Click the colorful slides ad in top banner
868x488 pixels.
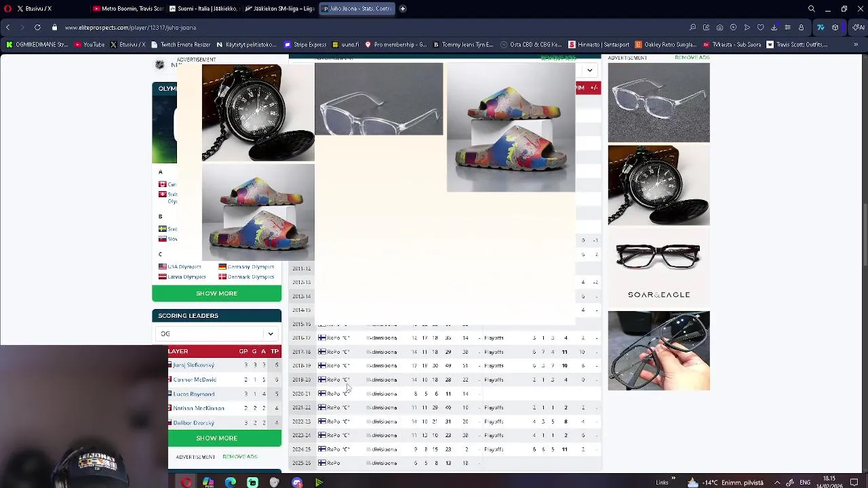pyautogui.click(x=511, y=127)
